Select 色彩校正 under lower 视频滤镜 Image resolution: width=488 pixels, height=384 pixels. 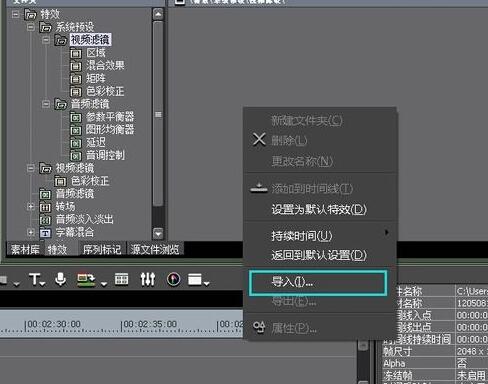point(90,181)
